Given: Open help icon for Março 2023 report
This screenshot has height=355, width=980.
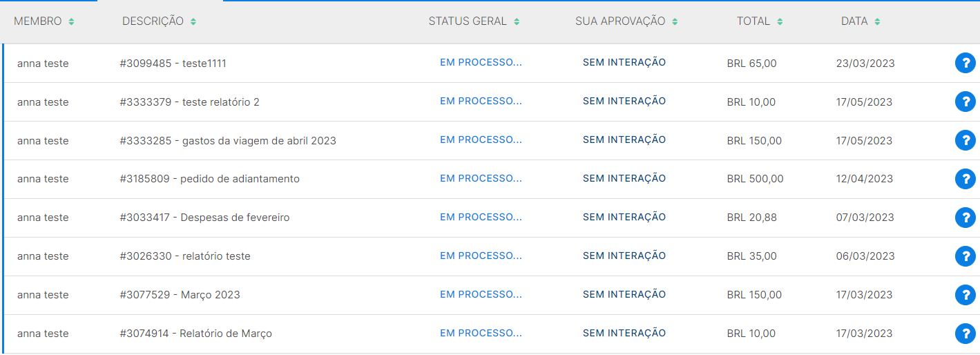Looking at the screenshot, I should click(x=965, y=295).
